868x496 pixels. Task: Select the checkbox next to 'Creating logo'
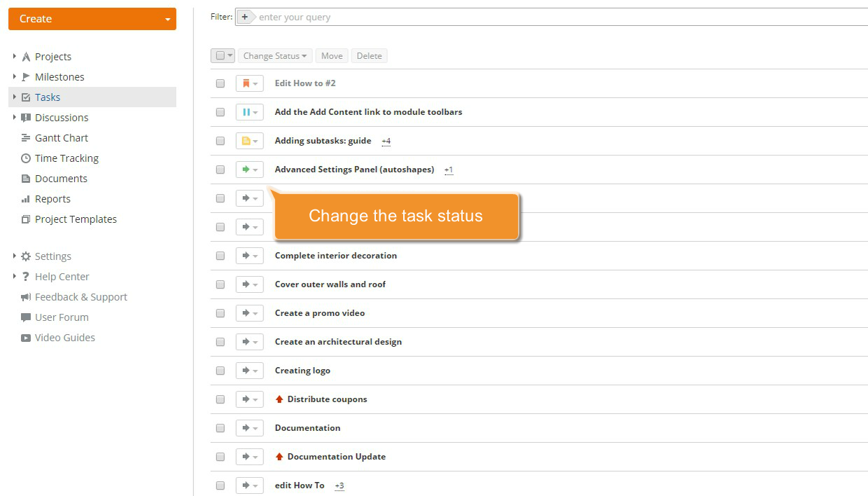tap(220, 370)
